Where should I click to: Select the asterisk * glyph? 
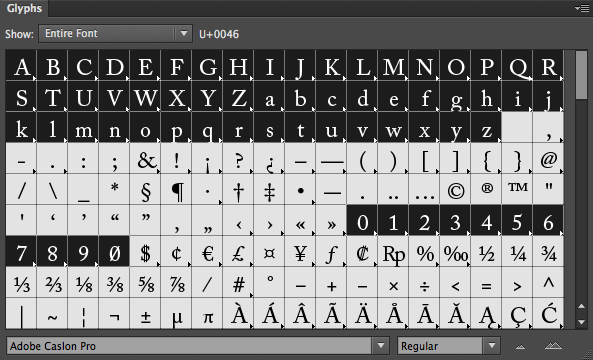pos(114,190)
